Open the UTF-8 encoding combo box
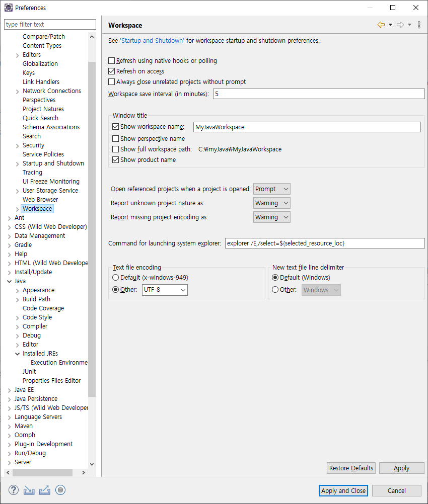428x504 pixels. pyautogui.click(x=165, y=290)
